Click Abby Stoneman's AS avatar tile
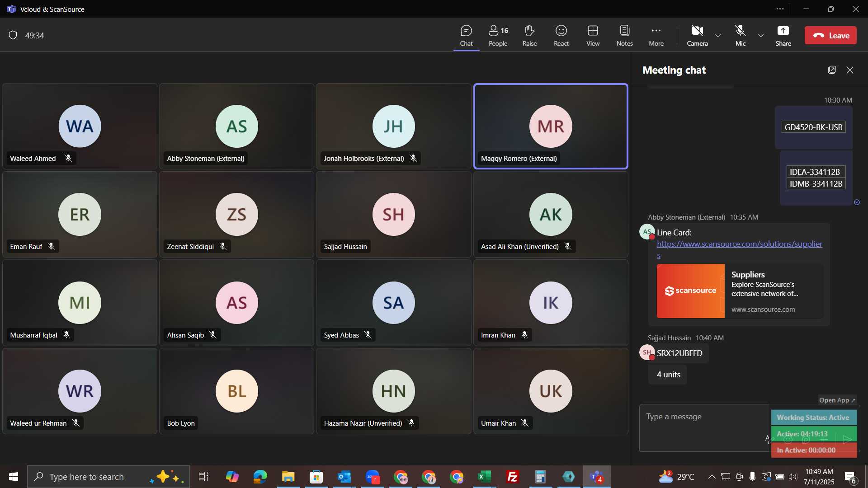868x488 pixels. (x=237, y=126)
